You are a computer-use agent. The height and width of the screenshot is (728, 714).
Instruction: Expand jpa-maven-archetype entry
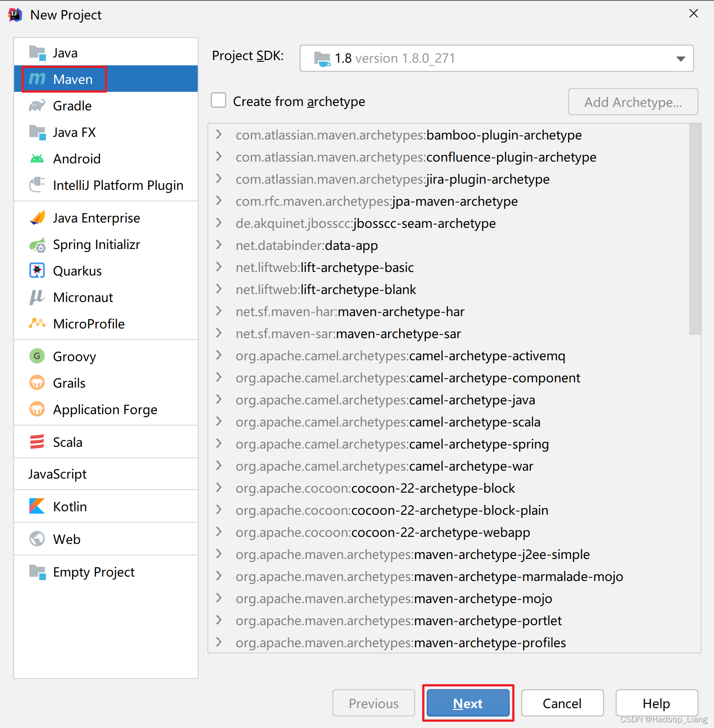pyautogui.click(x=219, y=200)
